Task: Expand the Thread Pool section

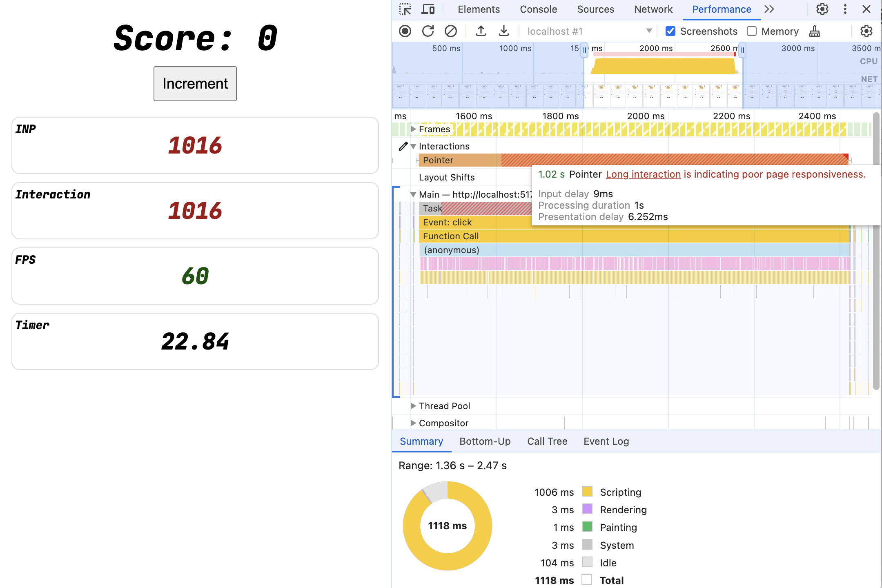Action: pos(413,405)
